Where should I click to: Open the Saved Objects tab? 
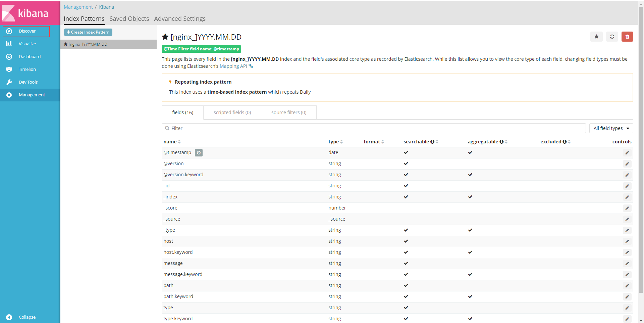point(129,19)
